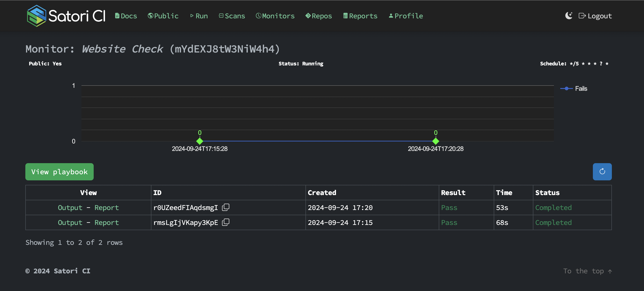Open the Run page
This screenshot has height=291, width=644.
coord(199,16)
